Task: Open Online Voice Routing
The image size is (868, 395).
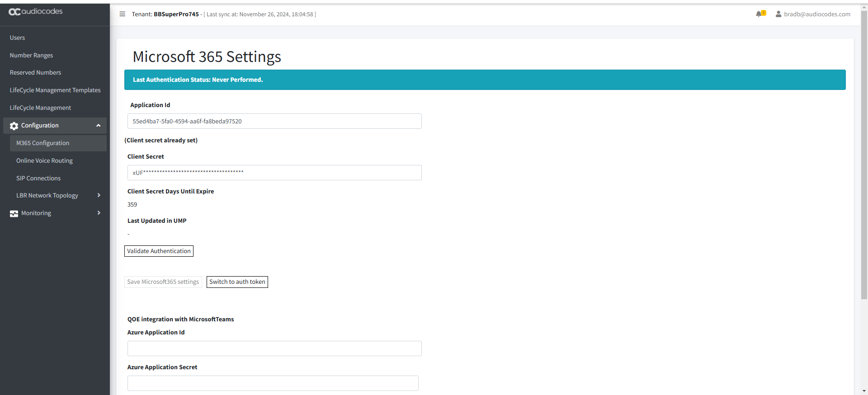Action: click(44, 161)
